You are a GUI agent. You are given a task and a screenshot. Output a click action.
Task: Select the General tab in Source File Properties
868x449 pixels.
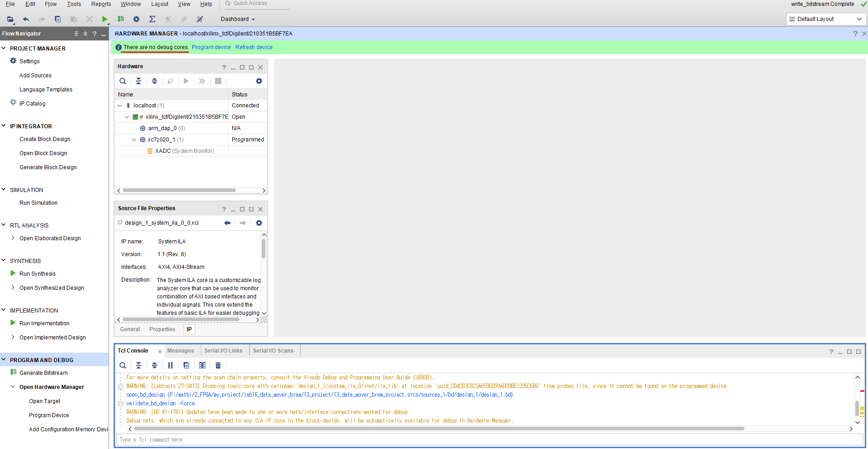[130, 329]
